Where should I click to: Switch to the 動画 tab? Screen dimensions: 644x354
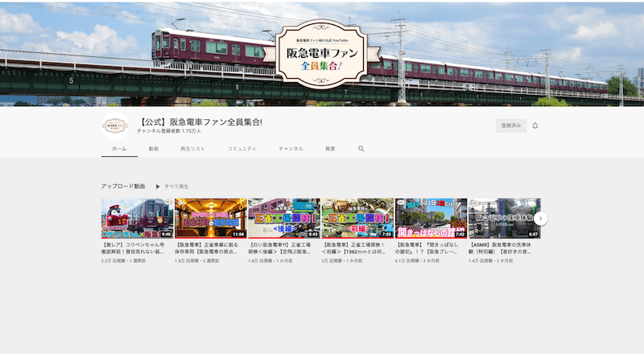coord(153,149)
